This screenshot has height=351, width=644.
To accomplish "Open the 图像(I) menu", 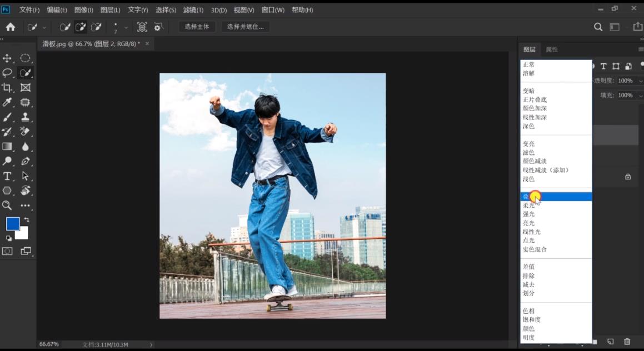I will pyautogui.click(x=84, y=10).
